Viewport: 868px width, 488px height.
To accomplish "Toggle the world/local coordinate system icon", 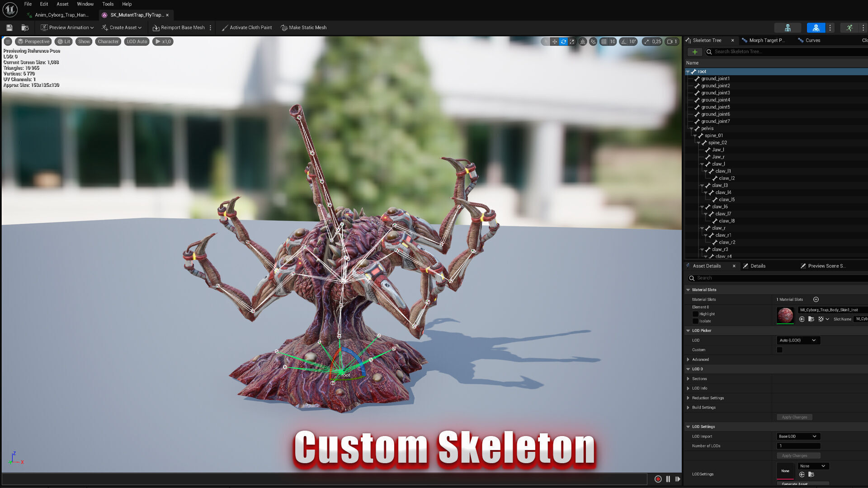I will (x=583, y=42).
